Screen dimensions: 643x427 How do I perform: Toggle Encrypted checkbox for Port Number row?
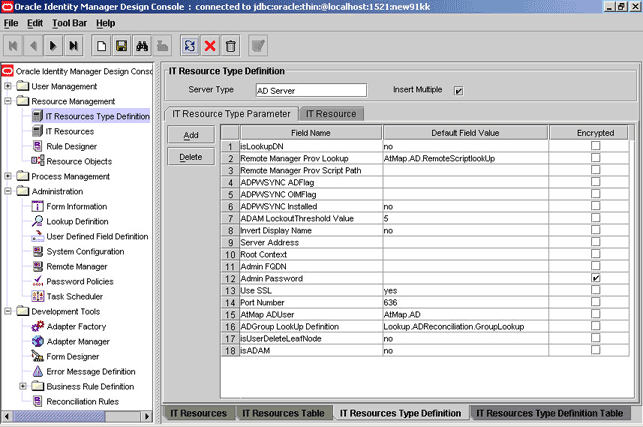(x=595, y=302)
